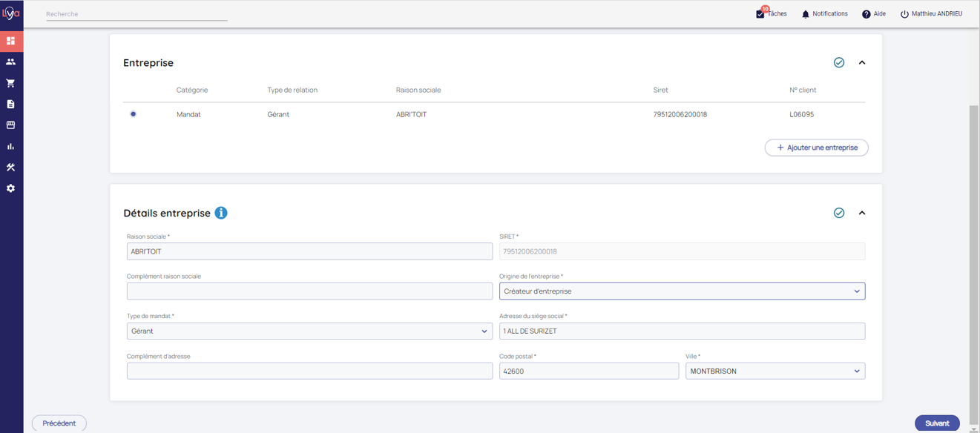Open the settings gear in sidebar

pos(10,188)
